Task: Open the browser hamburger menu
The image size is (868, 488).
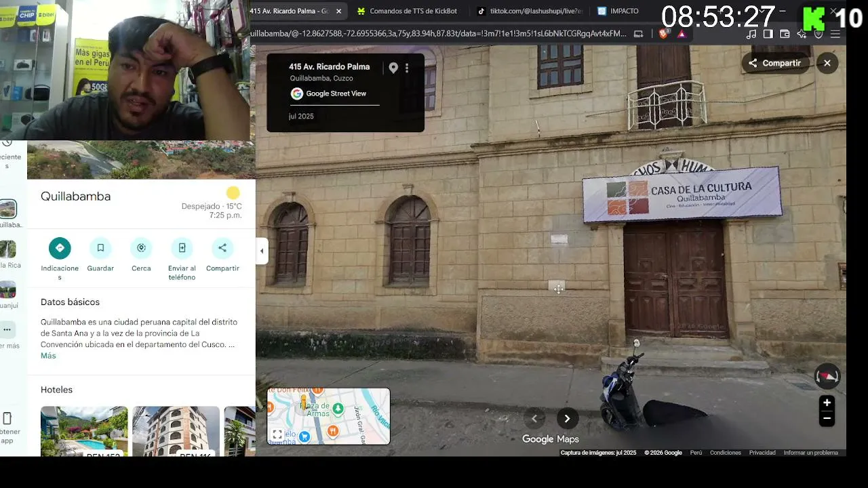Action: point(835,34)
